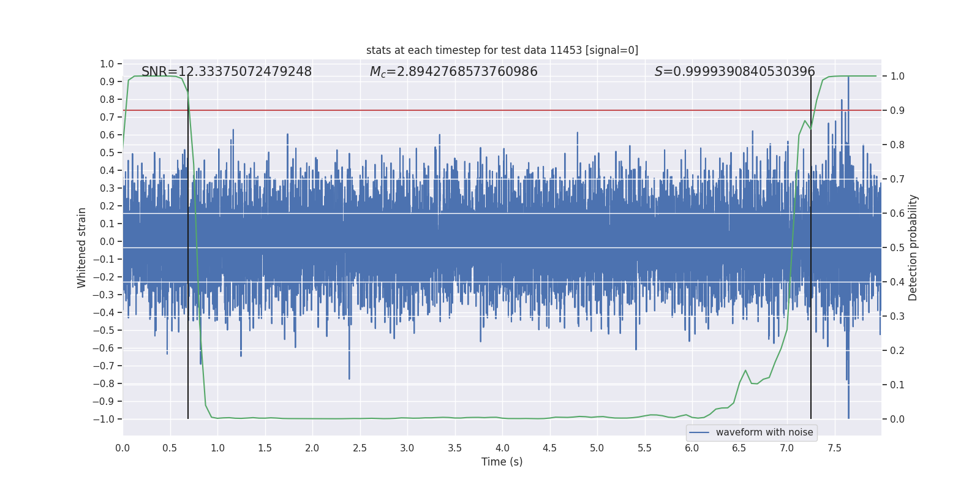Click the blue line sample in legend
The height and width of the screenshot is (490, 980).
(699, 432)
